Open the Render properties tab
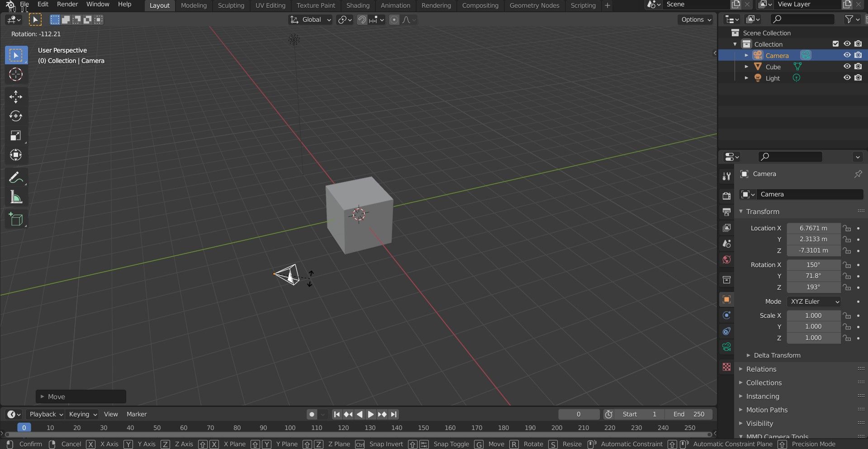868x449 pixels. pos(726,196)
